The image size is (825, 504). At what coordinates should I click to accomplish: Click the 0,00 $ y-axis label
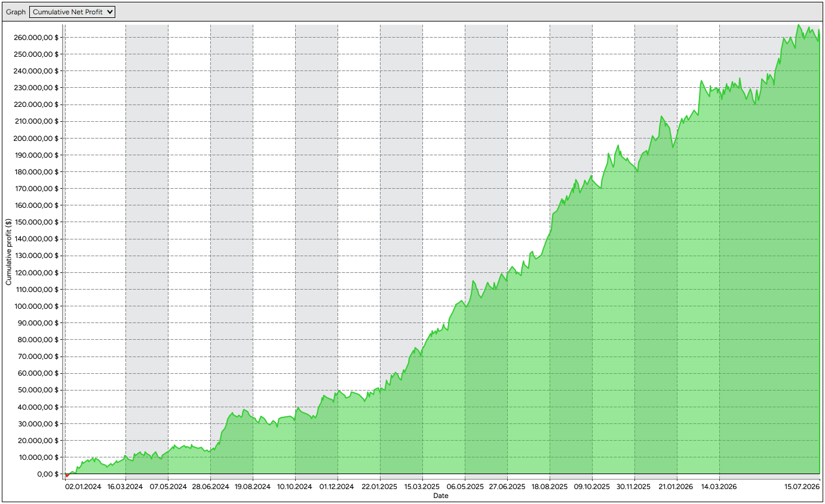[x=48, y=474]
